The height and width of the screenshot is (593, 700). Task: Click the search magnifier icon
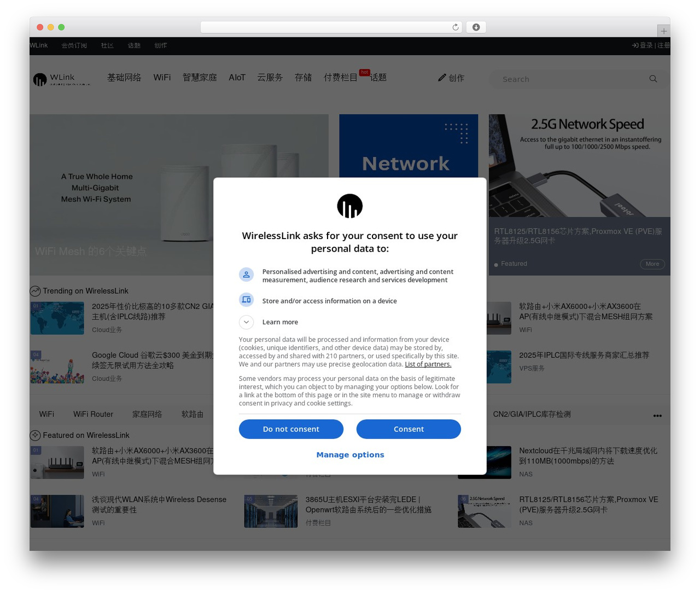point(653,79)
